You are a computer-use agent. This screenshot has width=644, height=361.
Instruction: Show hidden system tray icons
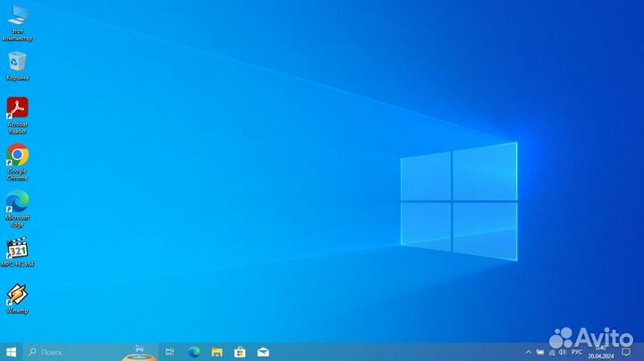pyautogui.click(x=529, y=352)
